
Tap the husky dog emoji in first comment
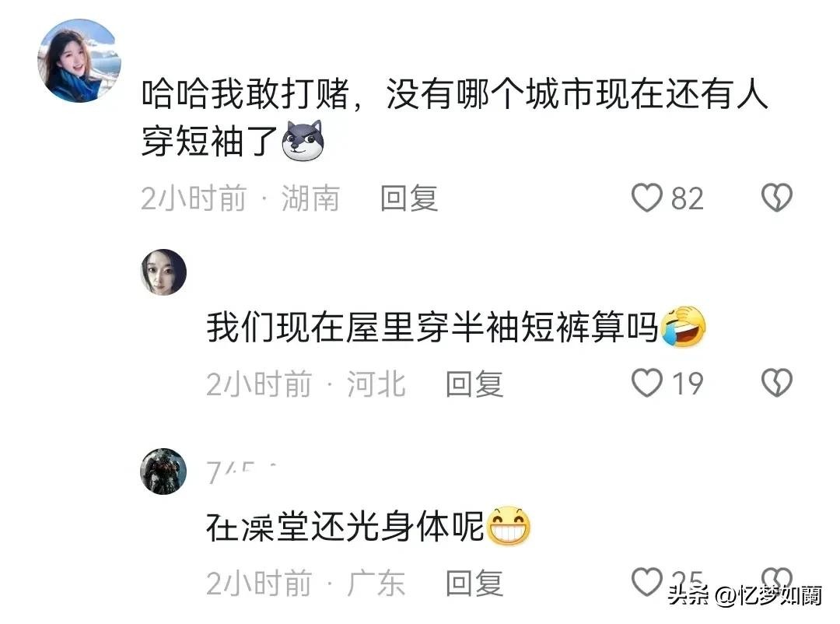click(303, 141)
